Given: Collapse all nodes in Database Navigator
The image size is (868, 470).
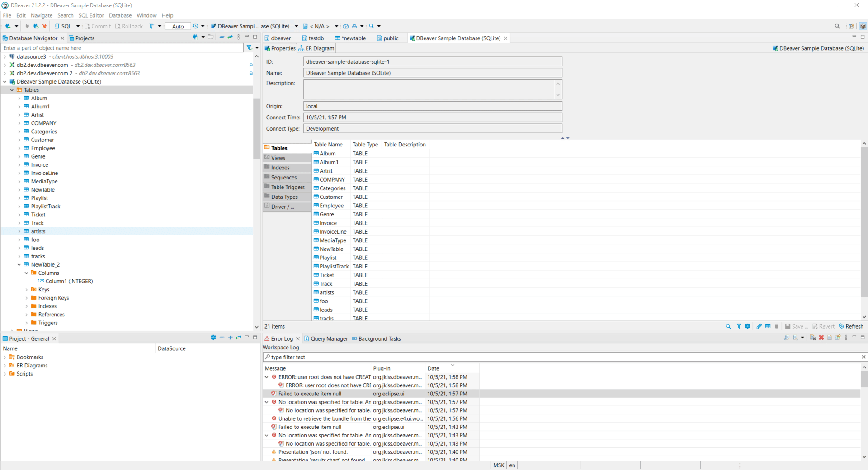Looking at the screenshot, I should tap(222, 37).
